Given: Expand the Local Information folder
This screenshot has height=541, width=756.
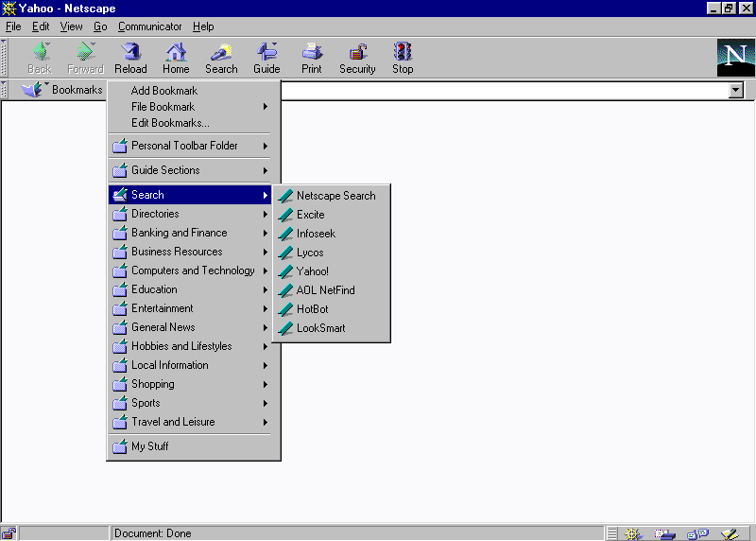Looking at the screenshot, I should pos(190,365).
